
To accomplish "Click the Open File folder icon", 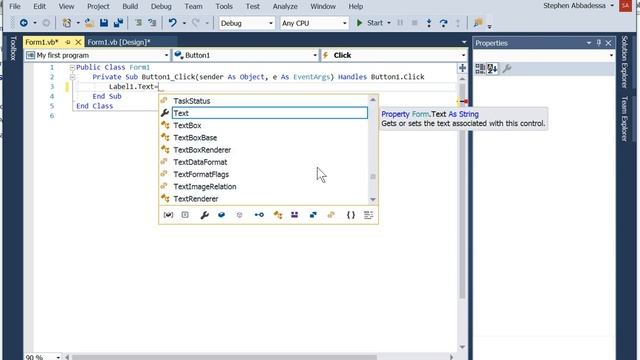I will click(89, 23).
